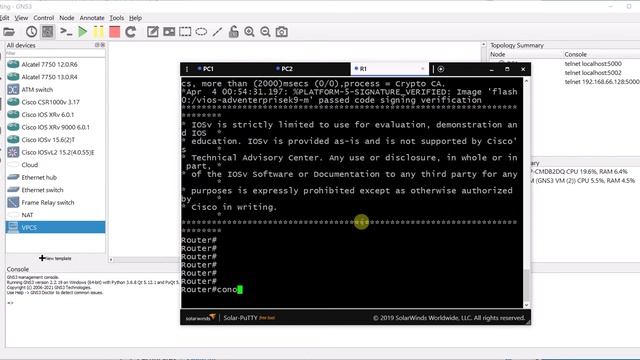Insert a picture icon

coord(169,32)
